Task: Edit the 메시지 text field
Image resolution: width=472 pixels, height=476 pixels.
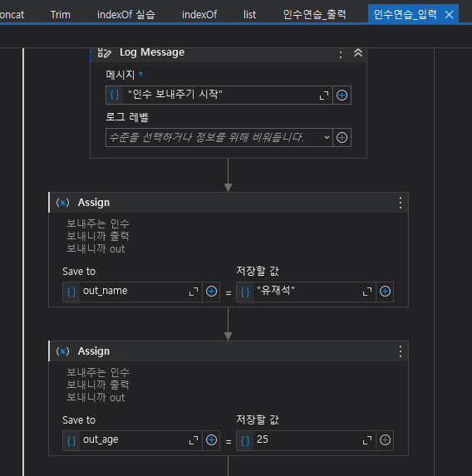Action: point(220,95)
